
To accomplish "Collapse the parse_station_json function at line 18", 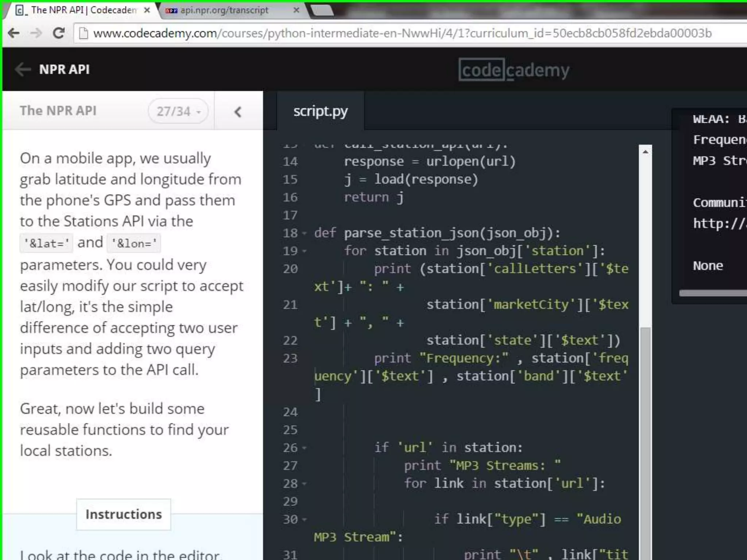I will coord(305,233).
